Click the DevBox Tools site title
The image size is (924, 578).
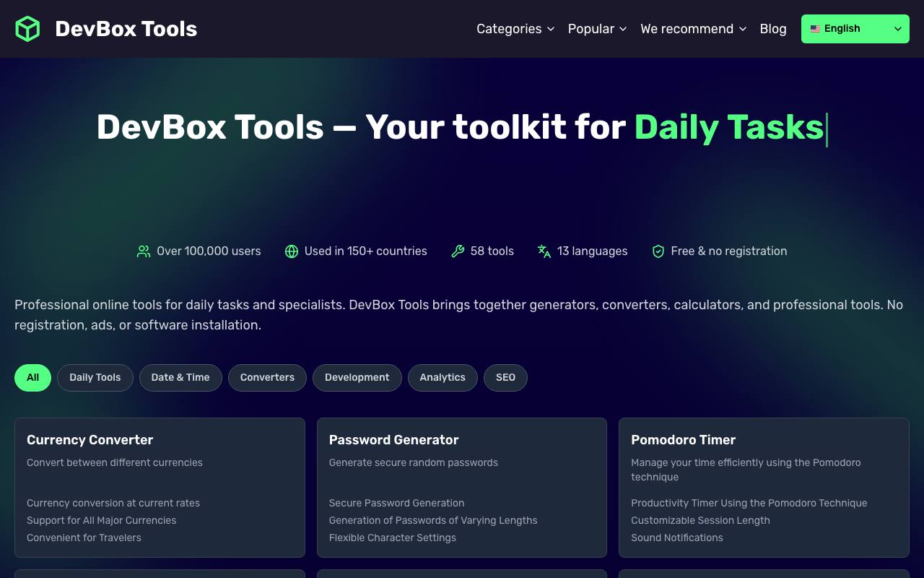pyautogui.click(x=126, y=29)
